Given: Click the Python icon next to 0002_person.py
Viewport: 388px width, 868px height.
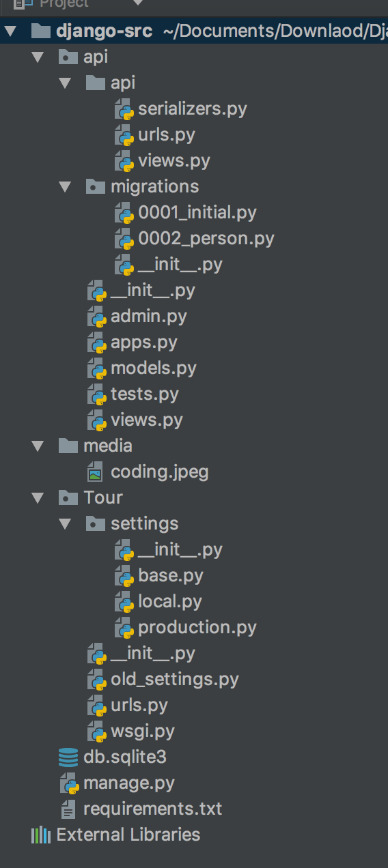Looking at the screenshot, I should pyautogui.click(x=124, y=239).
